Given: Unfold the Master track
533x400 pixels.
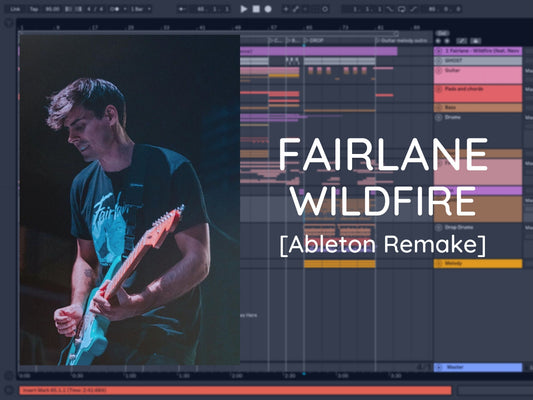Looking at the screenshot, I should [x=439, y=367].
